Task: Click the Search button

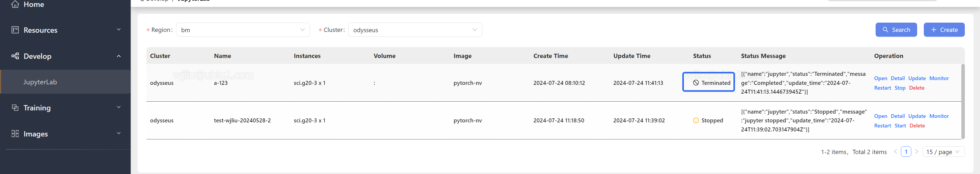Action: 896,30
